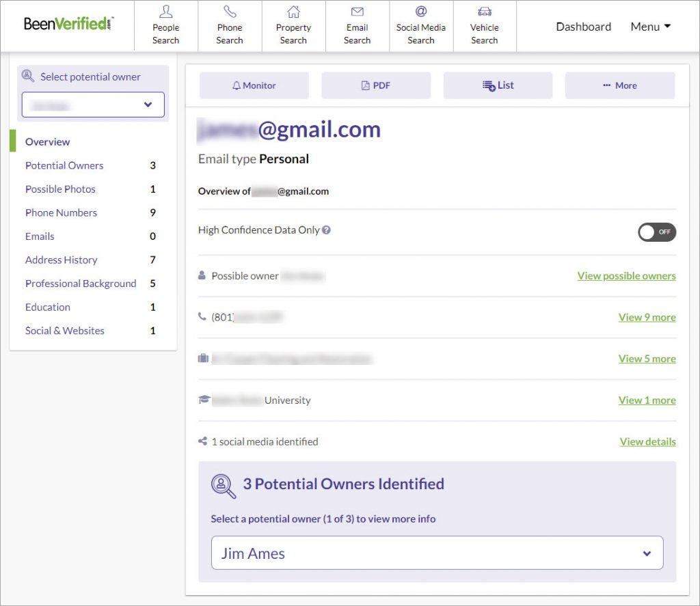
Task: Click the person icon beside Possible owner
Action: (x=202, y=275)
